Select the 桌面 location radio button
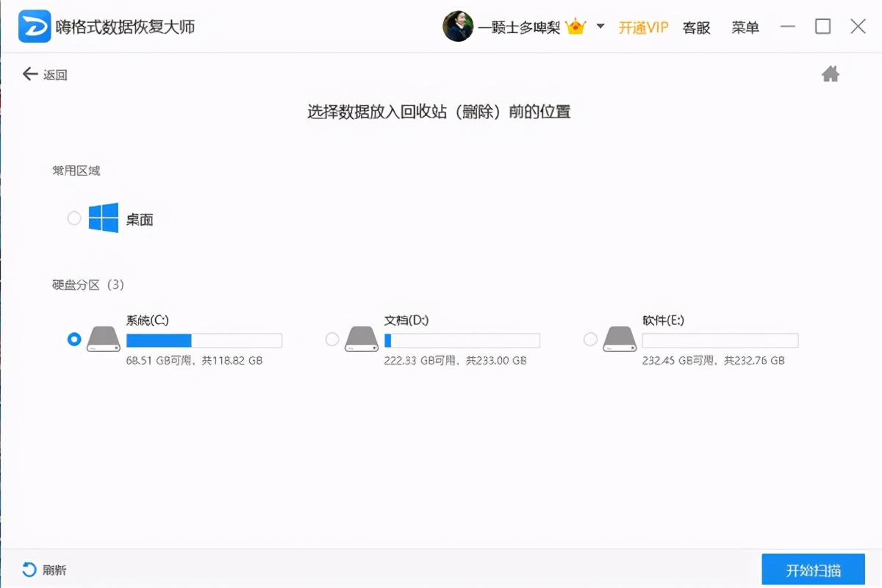 [73, 218]
